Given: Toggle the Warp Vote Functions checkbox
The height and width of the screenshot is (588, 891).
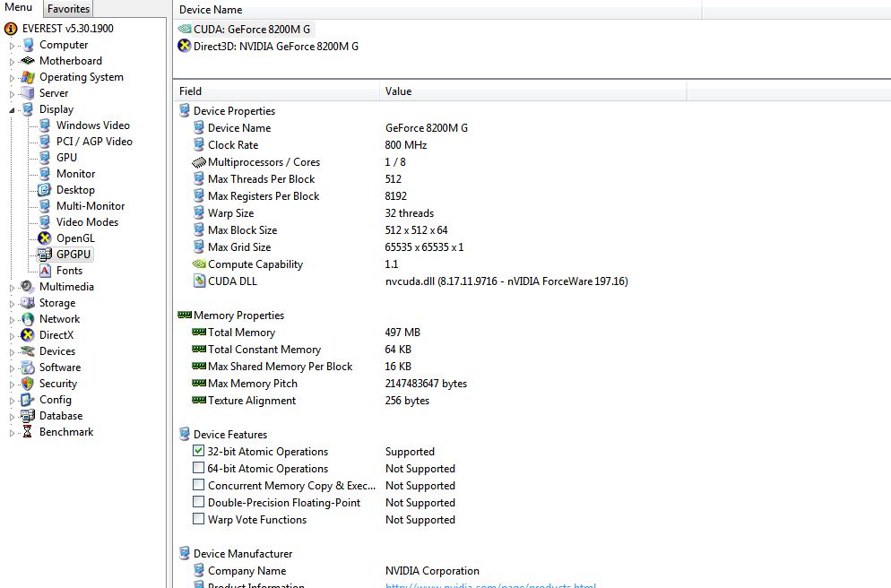Looking at the screenshot, I should (x=198, y=519).
